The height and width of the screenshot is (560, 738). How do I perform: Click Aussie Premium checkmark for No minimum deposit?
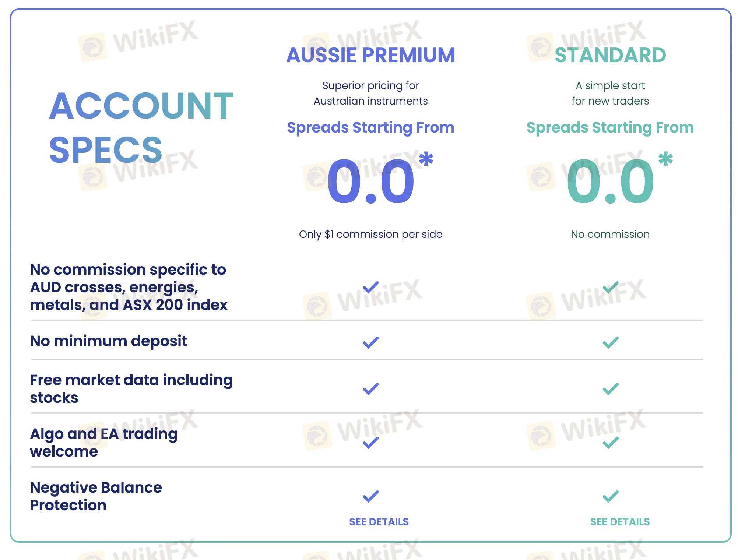[370, 342]
